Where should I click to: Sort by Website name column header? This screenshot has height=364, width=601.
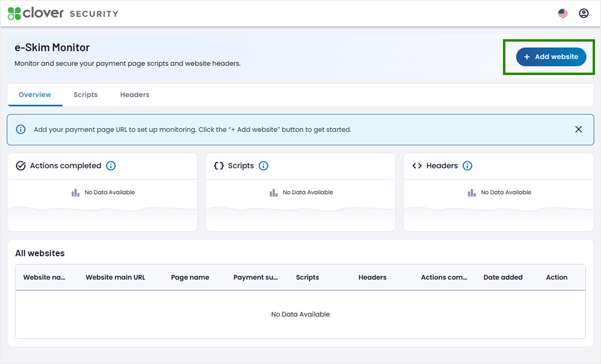tap(44, 277)
